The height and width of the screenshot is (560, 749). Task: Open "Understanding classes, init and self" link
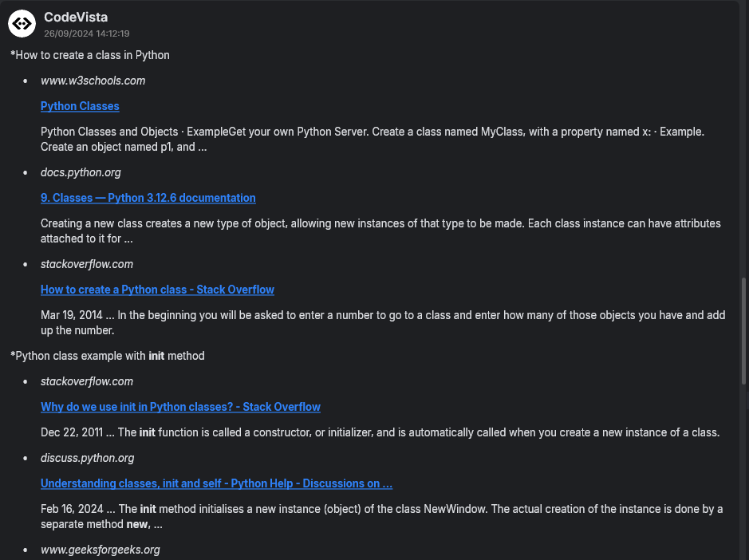[216, 483]
